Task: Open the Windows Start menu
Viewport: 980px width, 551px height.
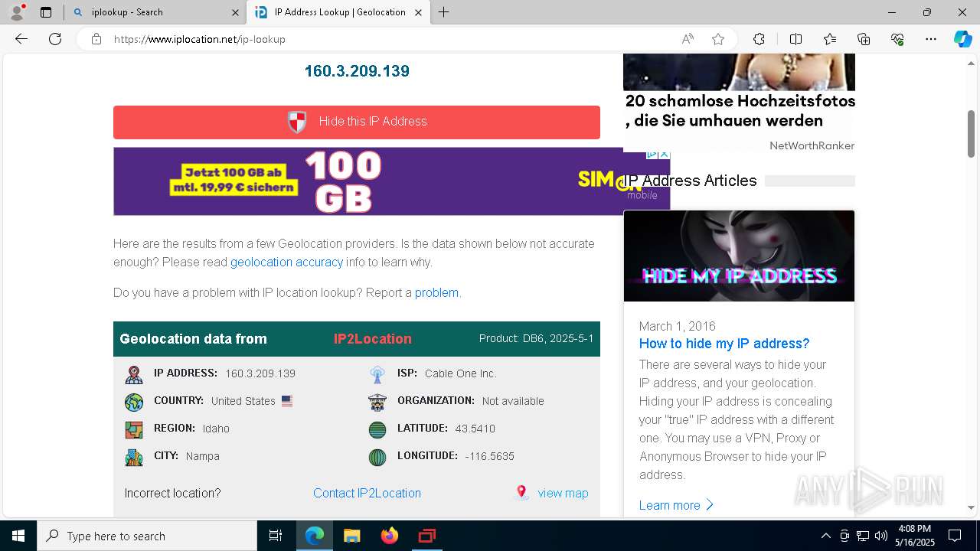Action: point(18,536)
